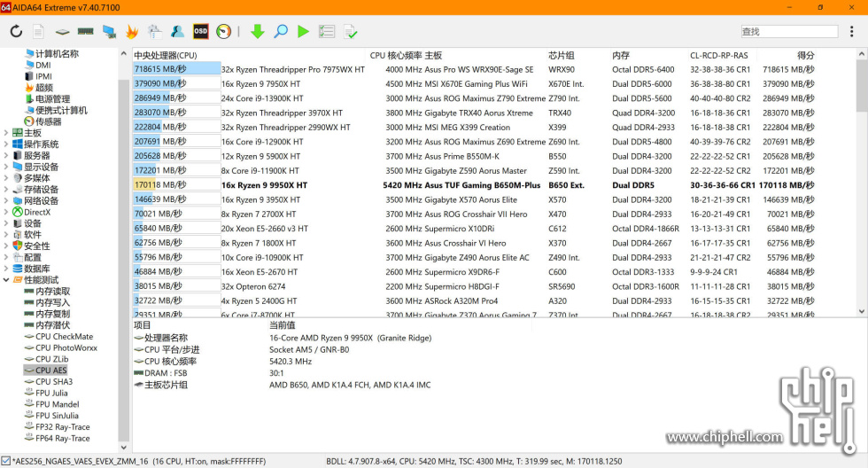Expand the DirectX node
This screenshot has width=868, height=468.
(x=6, y=212)
